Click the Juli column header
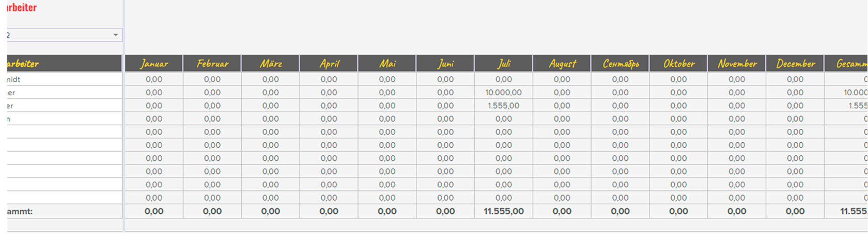Screen dimensions: 868x237 [x=504, y=64]
